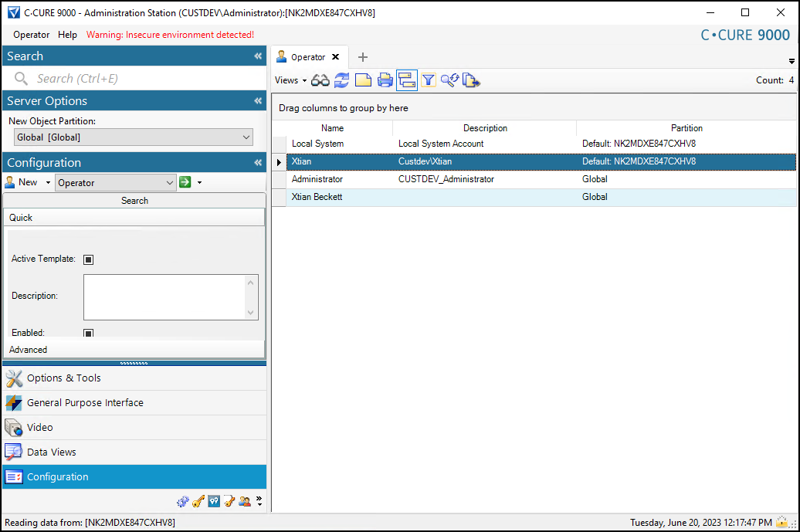The height and width of the screenshot is (532, 800).
Task: Refresh the Operator list
Action: [341, 80]
